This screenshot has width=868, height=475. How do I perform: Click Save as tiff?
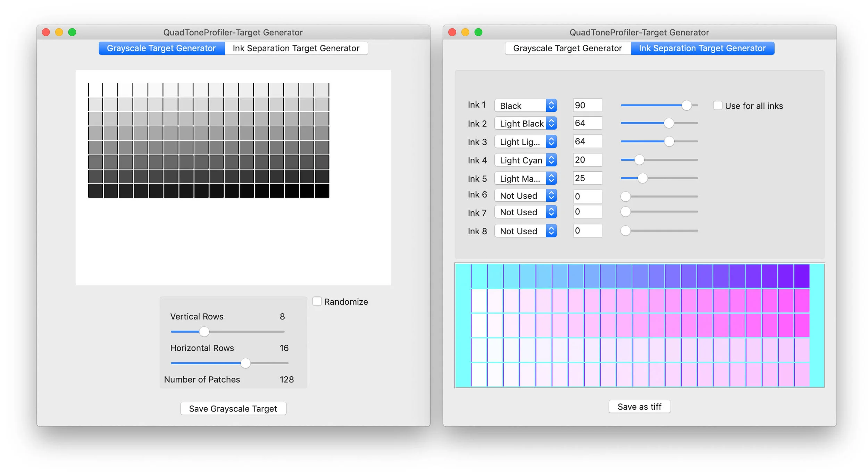pyautogui.click(x=640, y=407)
